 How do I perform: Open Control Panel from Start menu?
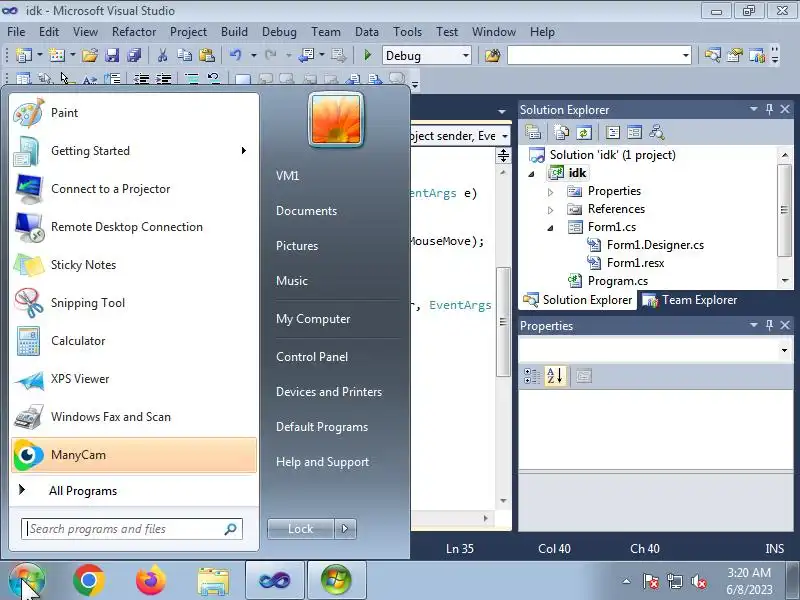[312, 357]
